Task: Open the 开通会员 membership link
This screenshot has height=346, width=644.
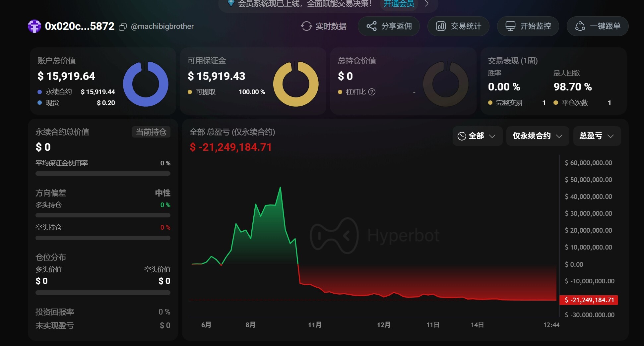Action: click(399, 4)
